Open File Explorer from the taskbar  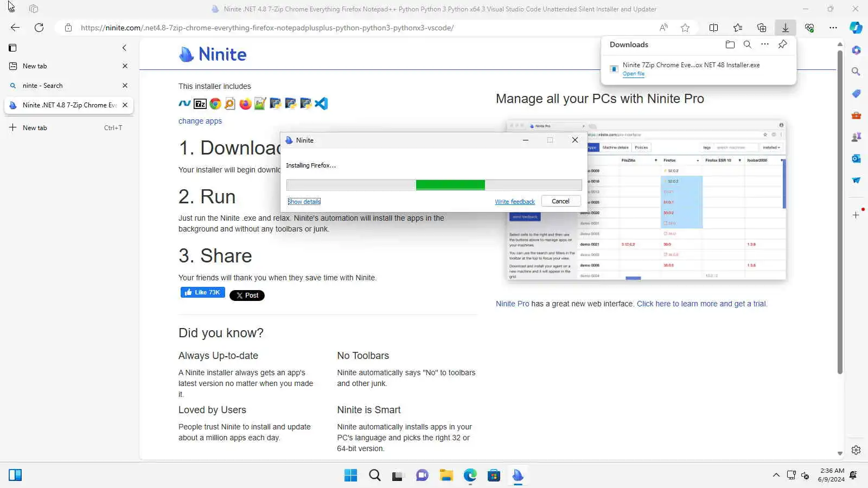[446, 476]
